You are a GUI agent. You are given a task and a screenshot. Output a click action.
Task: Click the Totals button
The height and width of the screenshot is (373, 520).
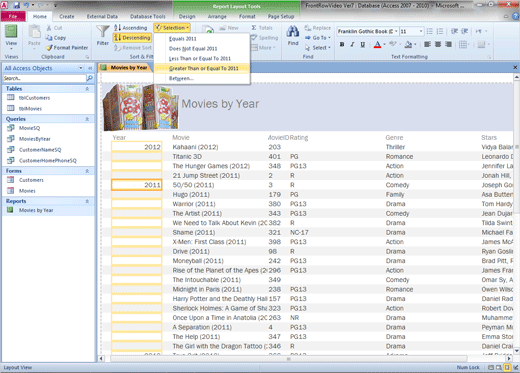(262, 28)
